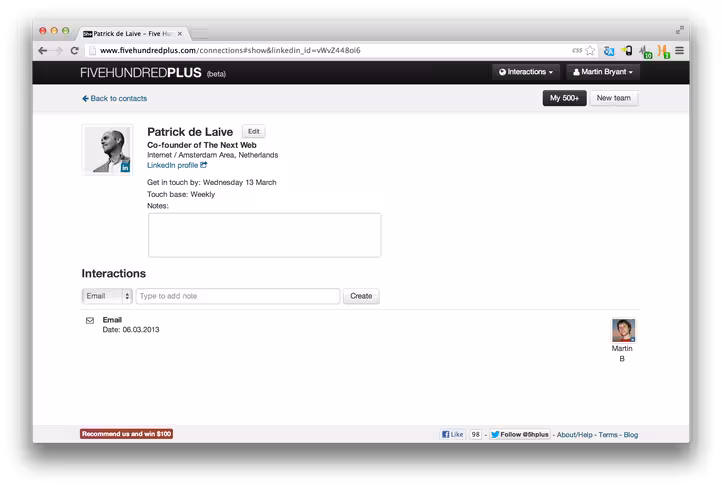Bookmark this page with the star icon

point(590,51)
